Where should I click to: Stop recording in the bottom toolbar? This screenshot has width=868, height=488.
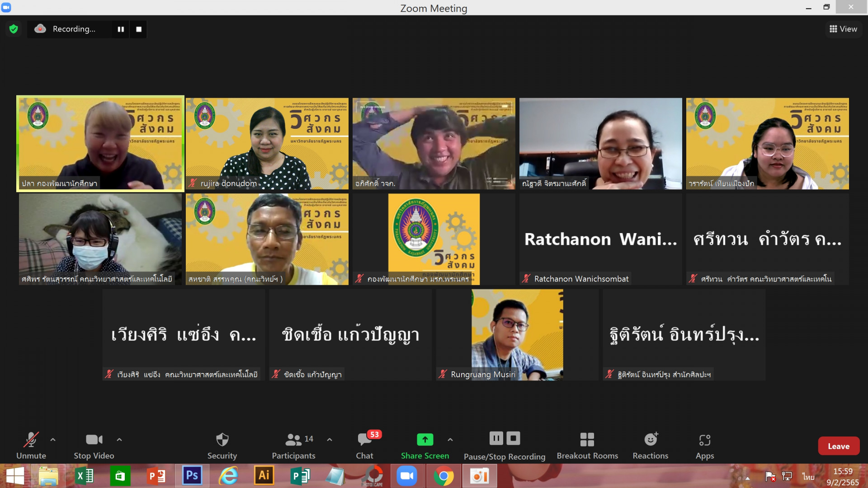[x=513, y=438]
